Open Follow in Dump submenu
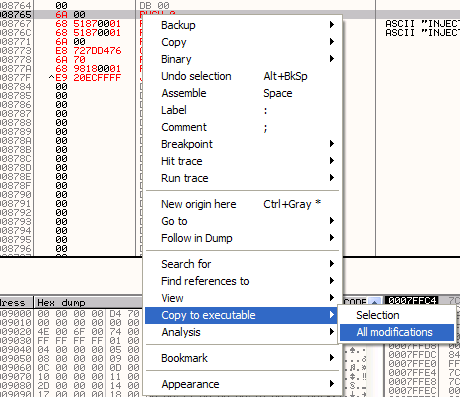The image size is (460, 397). 242,238
